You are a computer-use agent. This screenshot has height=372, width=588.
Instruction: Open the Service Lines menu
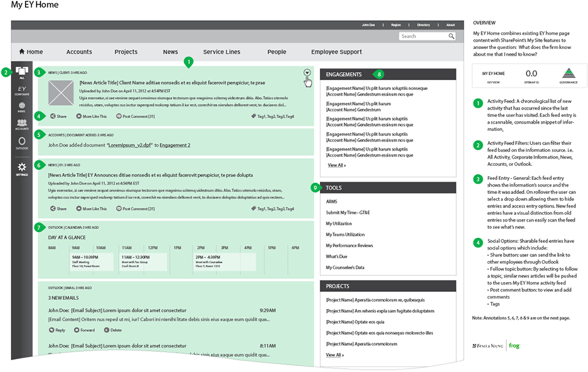click(x=222, y=51)
